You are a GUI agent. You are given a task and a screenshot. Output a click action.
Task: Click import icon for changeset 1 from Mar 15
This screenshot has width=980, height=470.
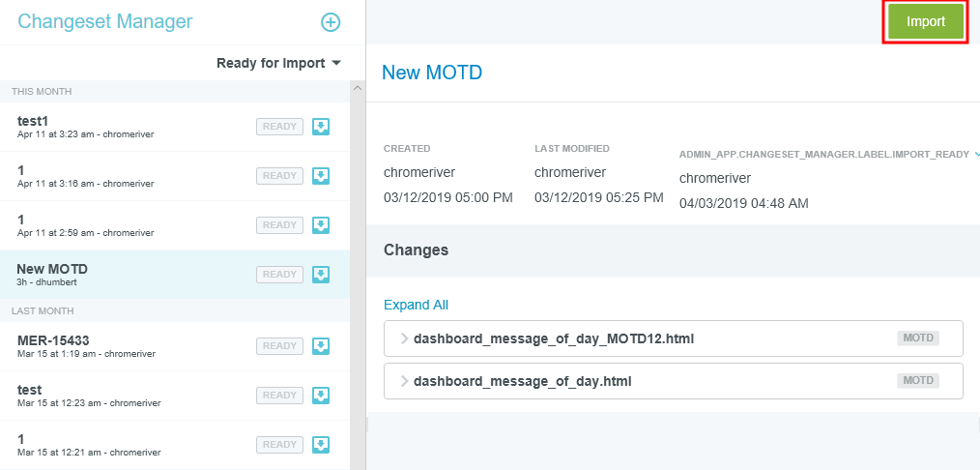pos(322,445)
